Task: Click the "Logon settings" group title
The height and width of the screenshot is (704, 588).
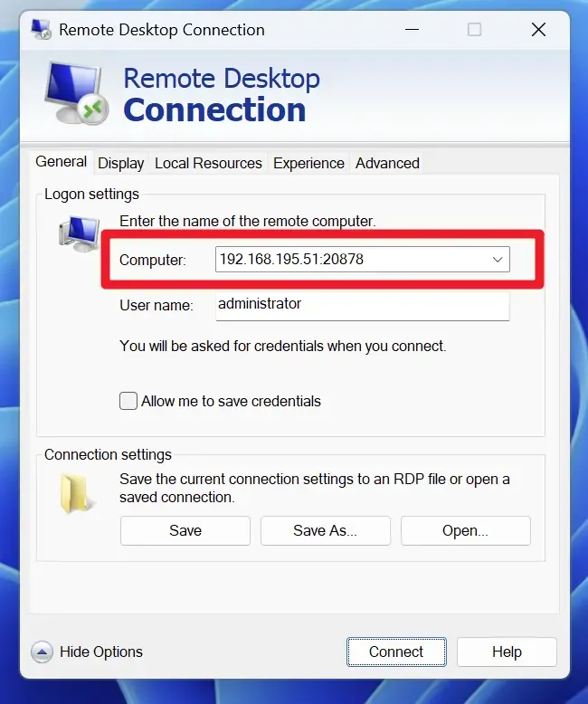Action: [x=91, y=194]
